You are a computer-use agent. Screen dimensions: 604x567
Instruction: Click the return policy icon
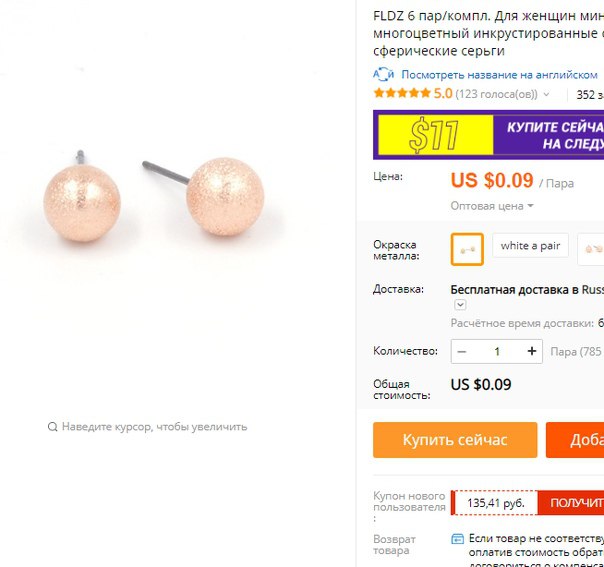pos(457,538)
